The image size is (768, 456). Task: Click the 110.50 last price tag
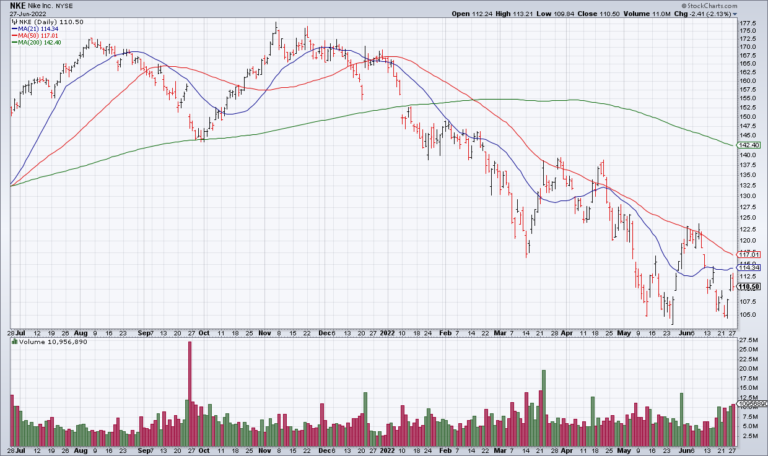(749, 287)
